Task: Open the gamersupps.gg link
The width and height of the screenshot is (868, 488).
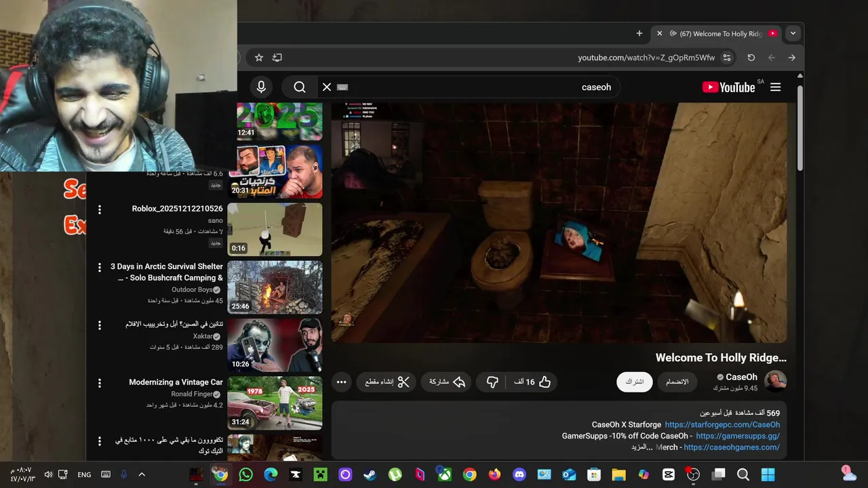Action: tap(738, 436)
